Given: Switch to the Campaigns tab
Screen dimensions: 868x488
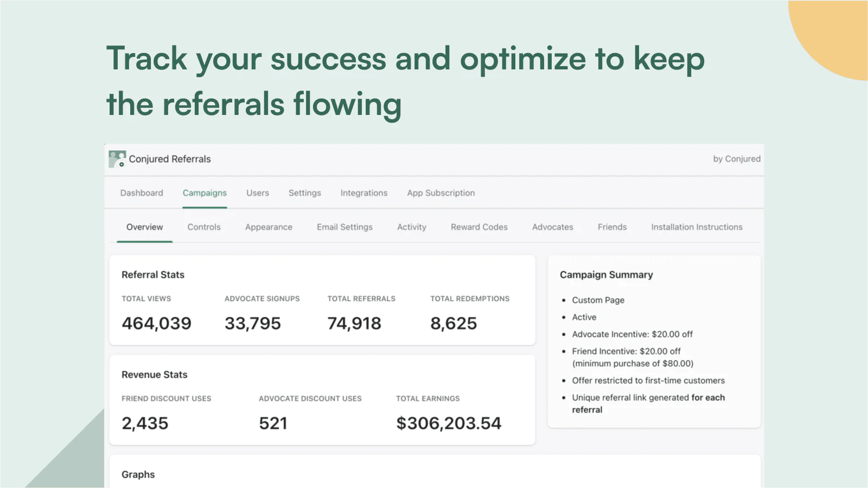Looking at the screenshot, I should [x=205, y=192].
